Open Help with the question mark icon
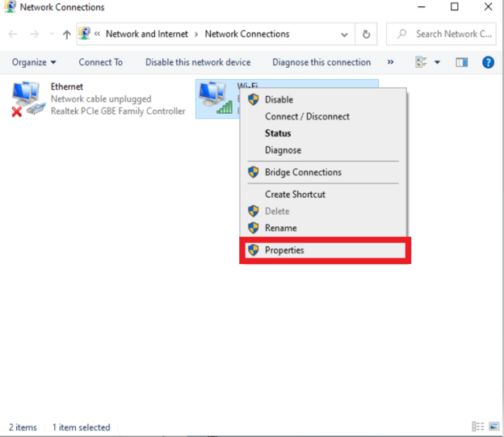The height and width of the screenshot is (437, 504). (x=488, y=62)
